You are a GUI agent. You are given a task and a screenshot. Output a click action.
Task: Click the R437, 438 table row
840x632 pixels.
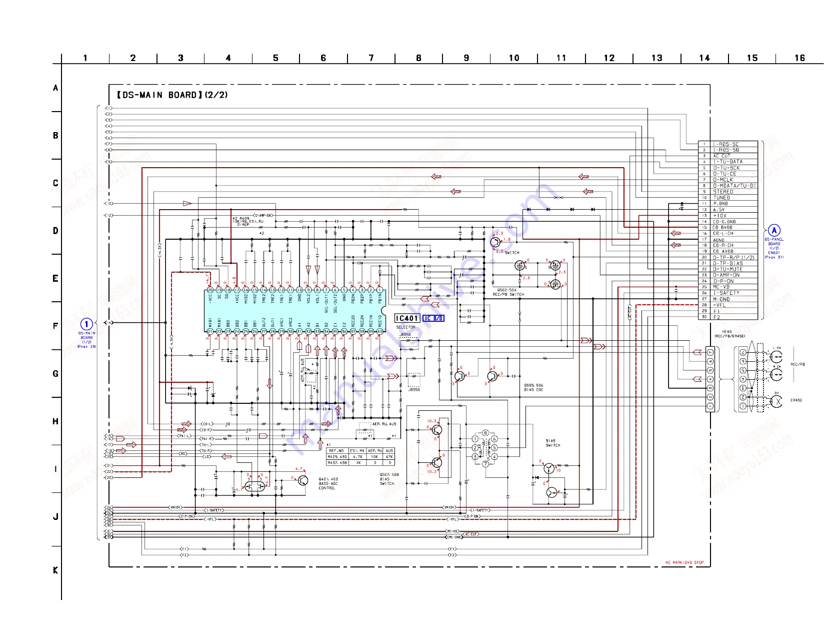(360, 463)
